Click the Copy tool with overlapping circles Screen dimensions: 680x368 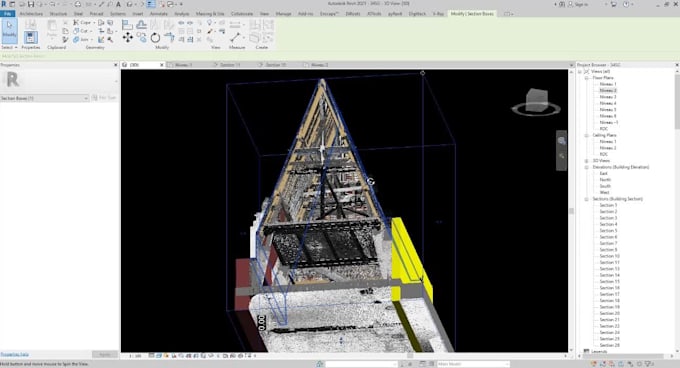click(141, 38)
